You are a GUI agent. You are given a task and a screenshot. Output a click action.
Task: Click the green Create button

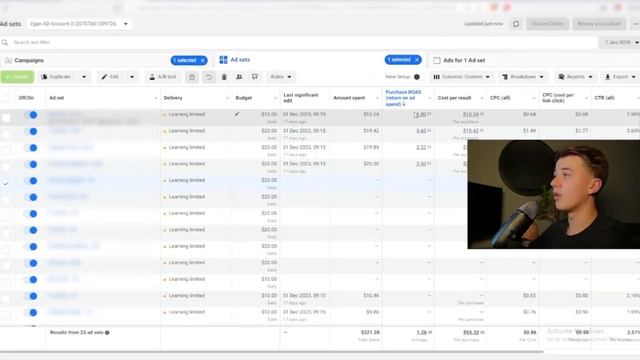point(17,77)
